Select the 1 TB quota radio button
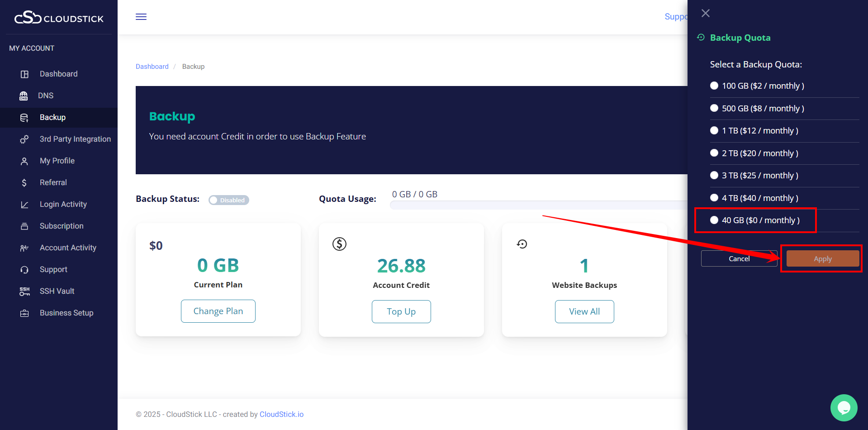 [x=714, y=130]
